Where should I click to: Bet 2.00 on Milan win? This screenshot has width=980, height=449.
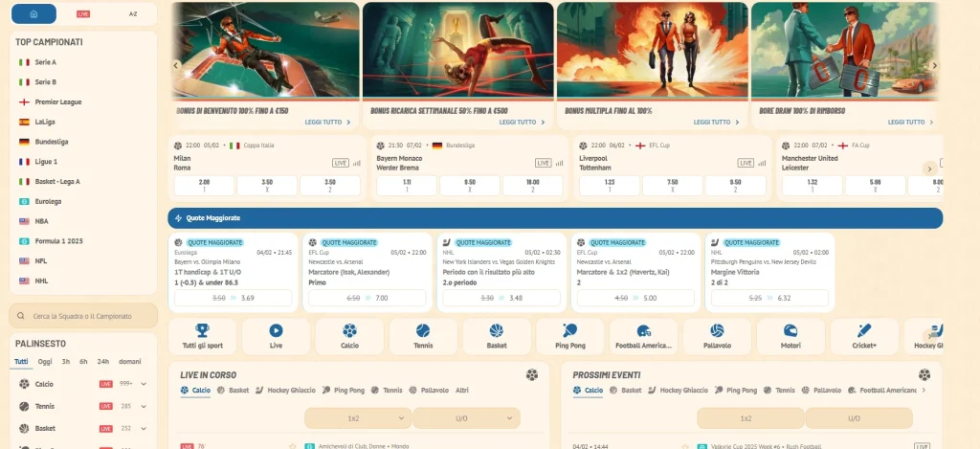(204, 186)
